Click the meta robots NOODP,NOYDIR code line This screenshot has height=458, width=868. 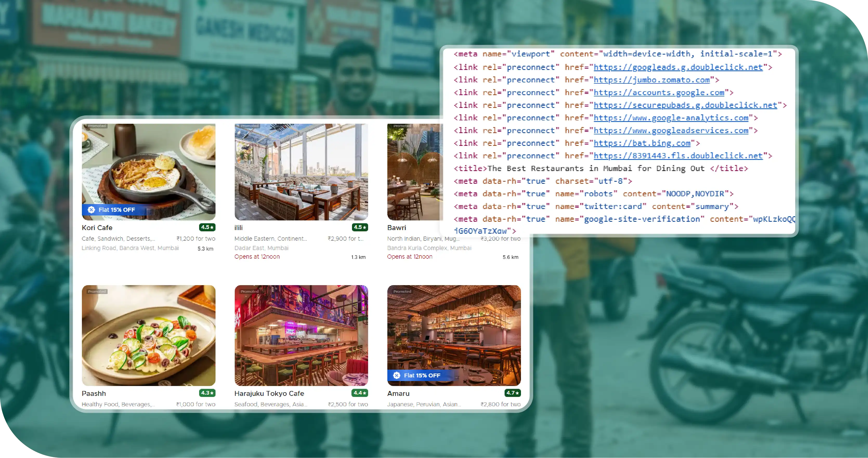pyautogui.click(x=593, y=194)
